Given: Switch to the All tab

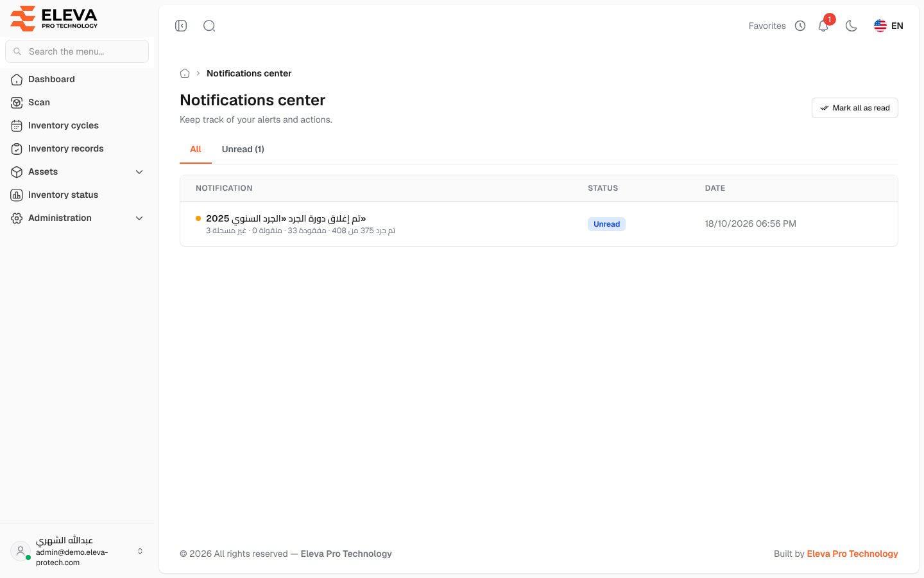Looking at the screenshot, I should 196,149.
